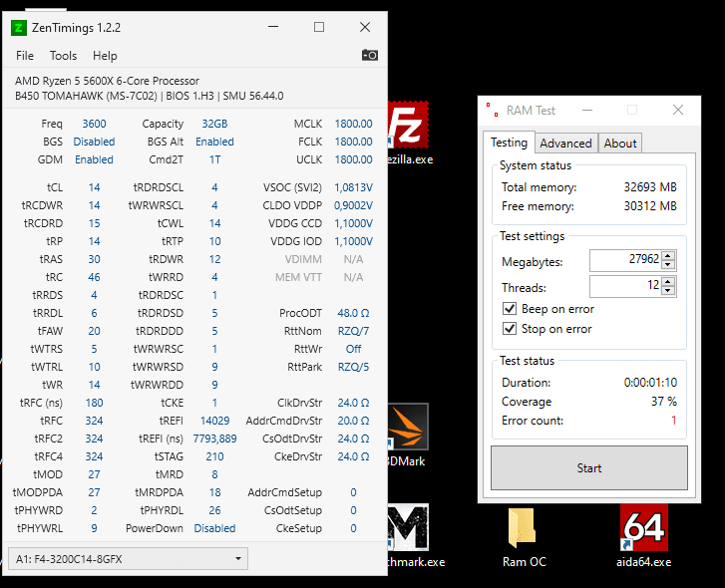Image resolution: width=725 pixels, height=588 pixels.
Task: Click the tPHYRDL value 26
Action: point(214,510)
